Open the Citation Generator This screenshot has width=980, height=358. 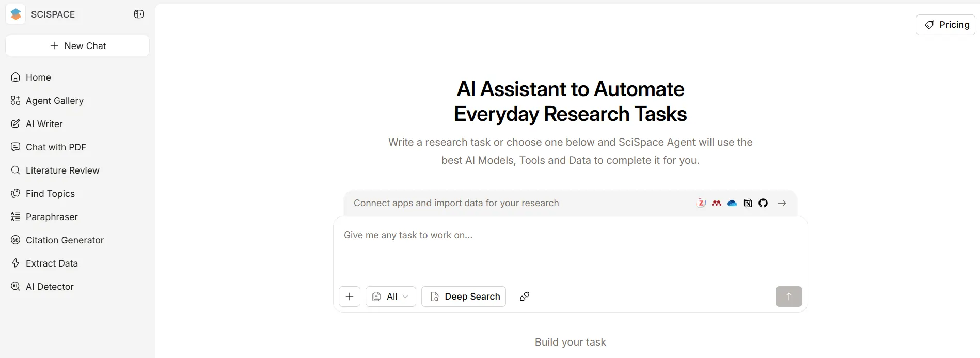[x=65, y=240]
